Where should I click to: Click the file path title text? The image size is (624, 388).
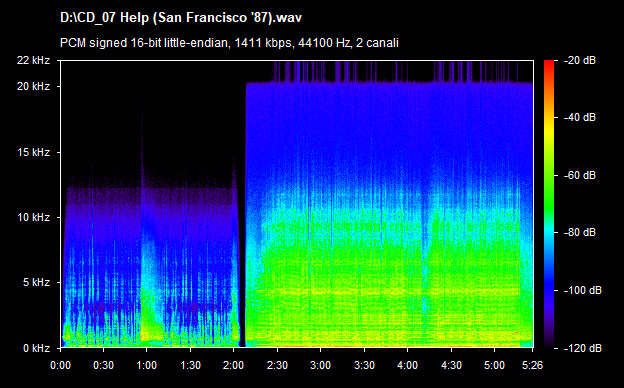181,18
